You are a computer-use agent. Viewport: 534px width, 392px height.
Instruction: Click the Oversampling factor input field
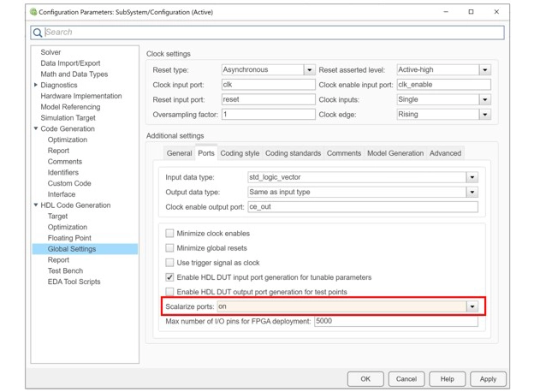268,114
